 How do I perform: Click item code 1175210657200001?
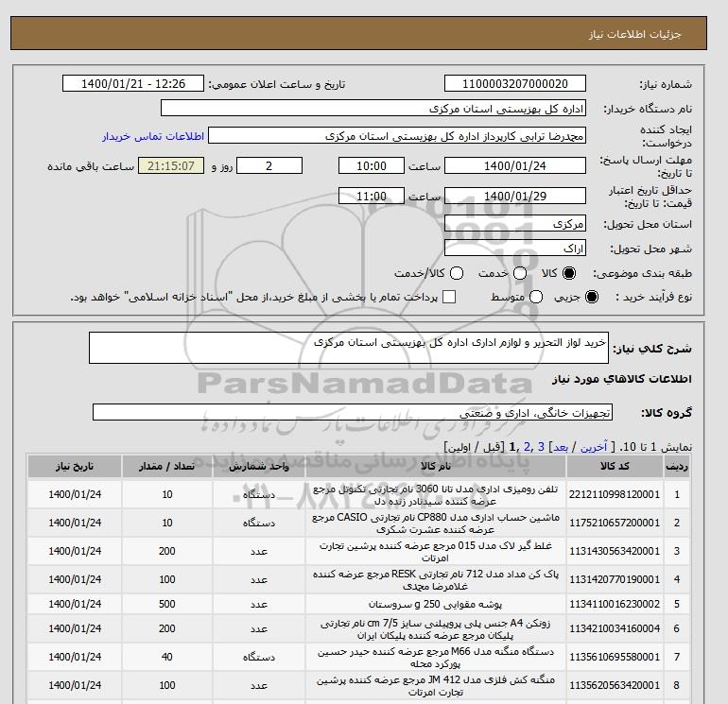click(615, 523)
